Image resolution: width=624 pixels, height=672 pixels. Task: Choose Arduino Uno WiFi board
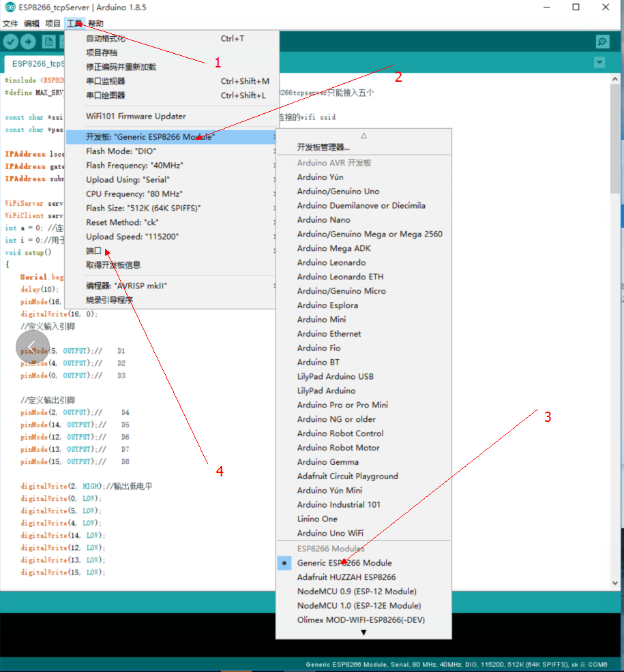click(363, 533)
